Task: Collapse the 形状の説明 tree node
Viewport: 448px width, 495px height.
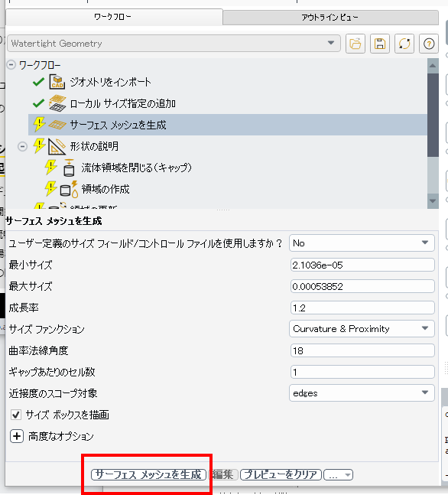Action: tap(22, 146)
